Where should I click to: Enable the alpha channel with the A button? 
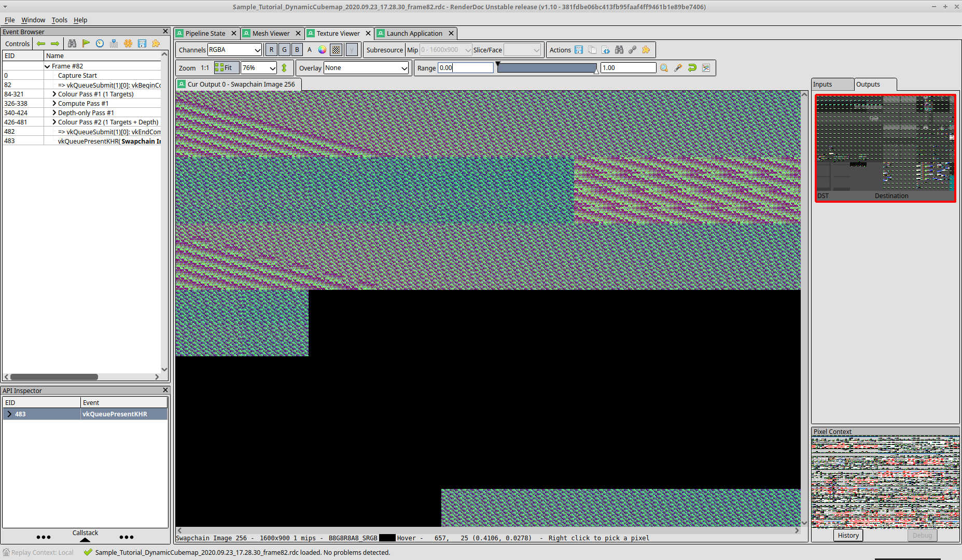coord(310,49)
